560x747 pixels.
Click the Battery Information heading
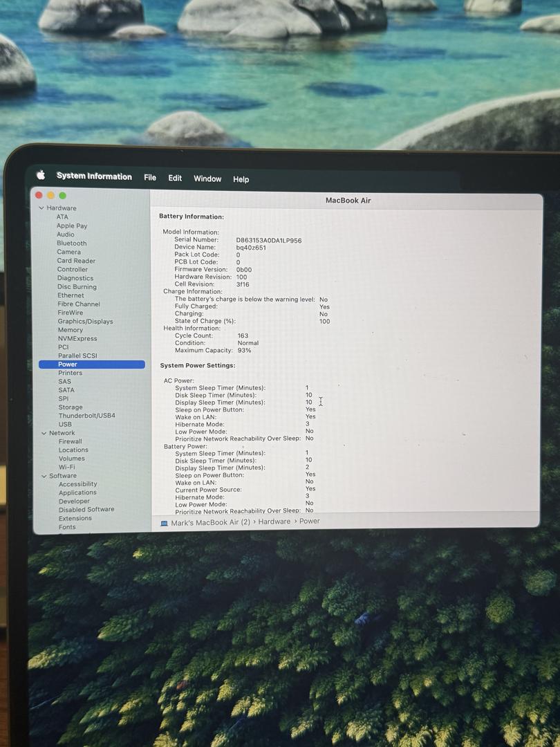(192, 216)
